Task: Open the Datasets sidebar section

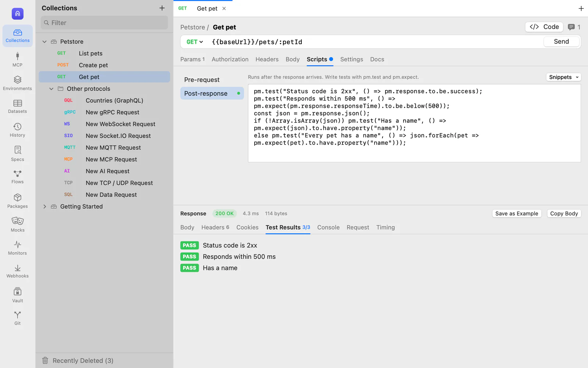Action: [x=18, y=106]
